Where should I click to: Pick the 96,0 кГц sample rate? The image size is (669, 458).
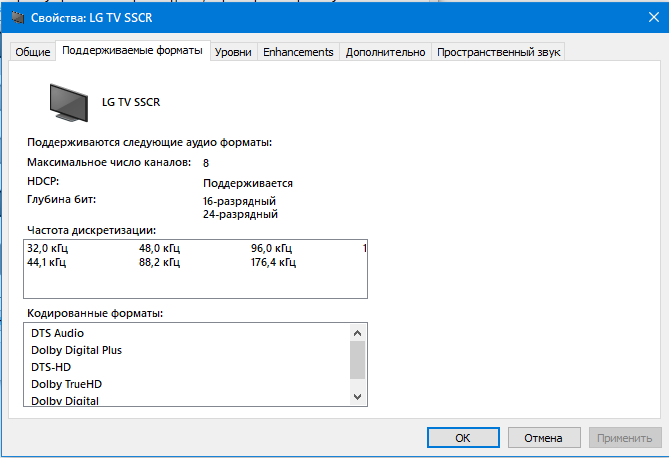271,248
